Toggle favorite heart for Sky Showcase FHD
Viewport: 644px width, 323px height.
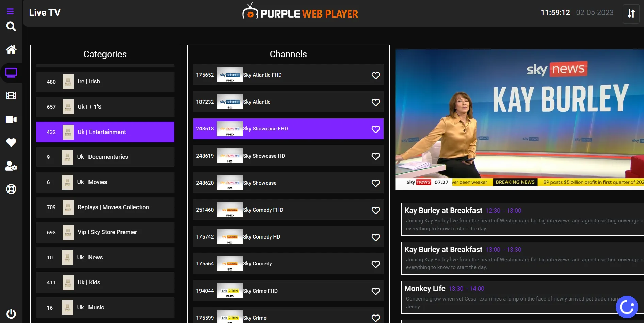click(376, 129)
